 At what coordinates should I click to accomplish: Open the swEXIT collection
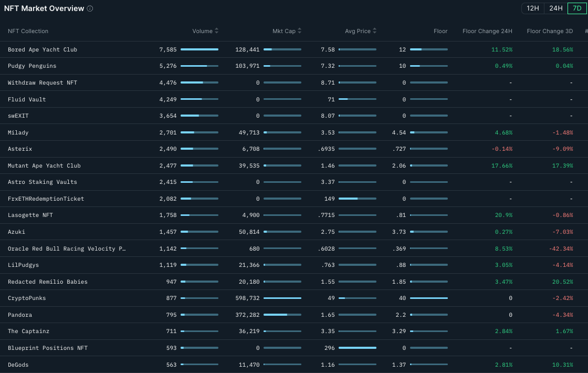click(18, 116)
